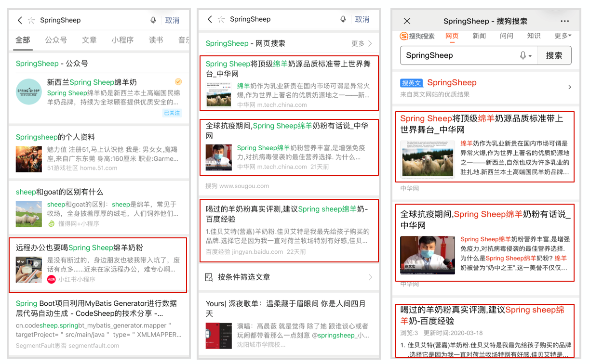The height and width of the screenshot is (364, 590).
Task: Open 远程办公也要喝Spring Sheep绵羊奶粉 result
Action: (98, 265)
